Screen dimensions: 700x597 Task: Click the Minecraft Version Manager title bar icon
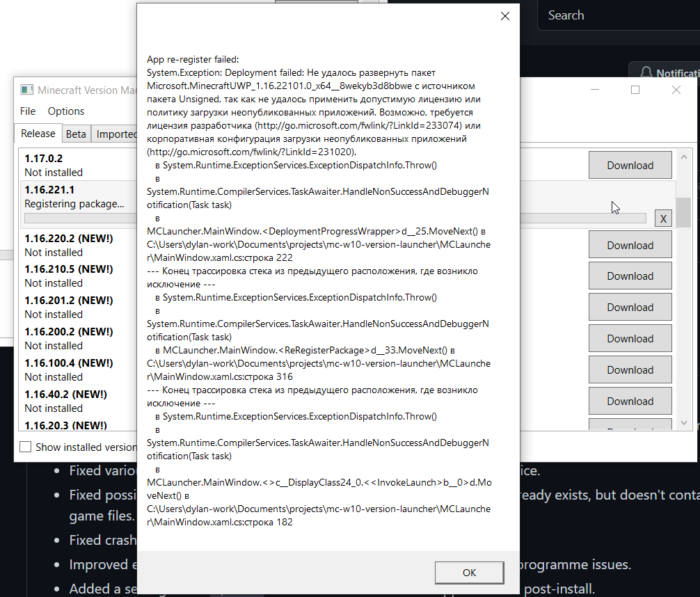(26, 90)
